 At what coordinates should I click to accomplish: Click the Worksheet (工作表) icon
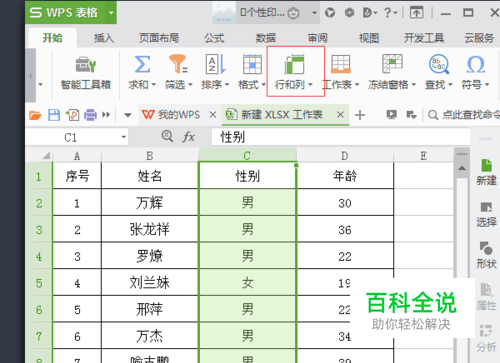click(340, 64)
